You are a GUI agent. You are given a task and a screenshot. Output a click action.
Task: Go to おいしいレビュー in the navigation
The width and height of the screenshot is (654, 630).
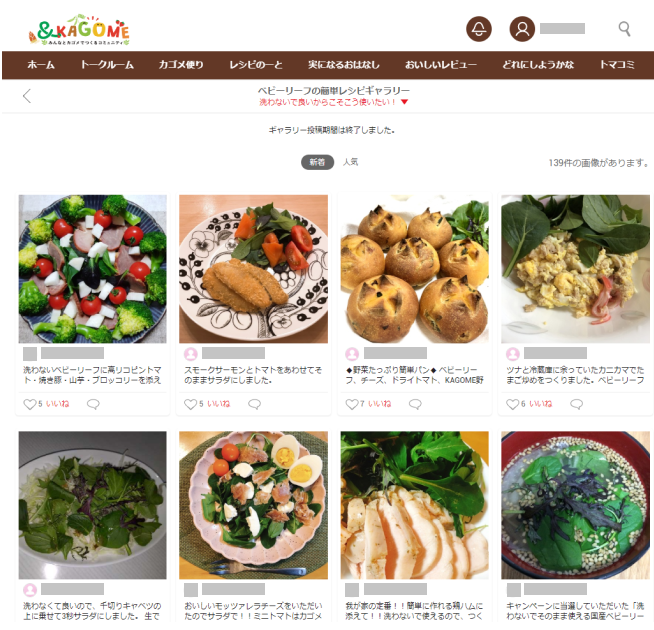pyautogui.click(x=441, y=65)
